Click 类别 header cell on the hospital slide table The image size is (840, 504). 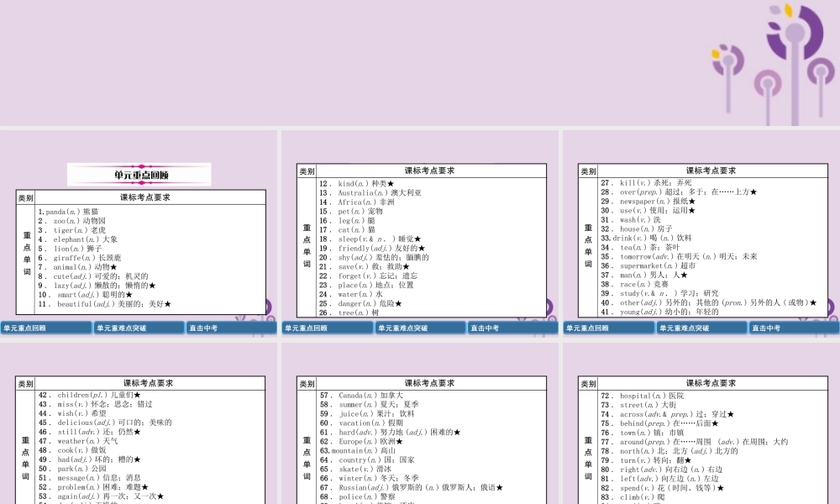coord(589,383)
